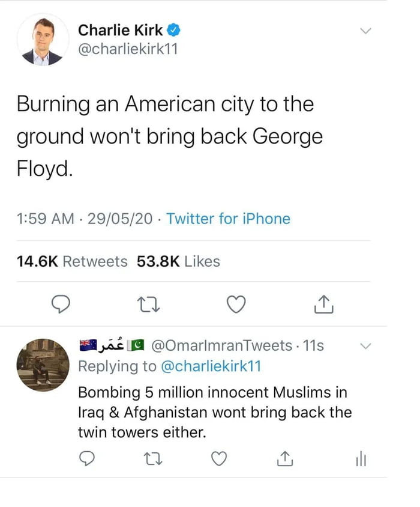Share Charlie Kirk's tweet
420x507 pixels.
(323, 304)
